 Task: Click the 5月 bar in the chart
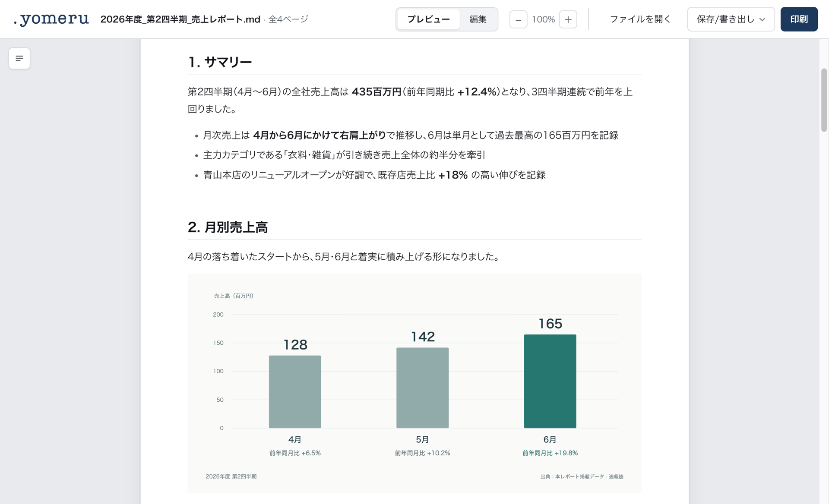click(x=422, y=388)
